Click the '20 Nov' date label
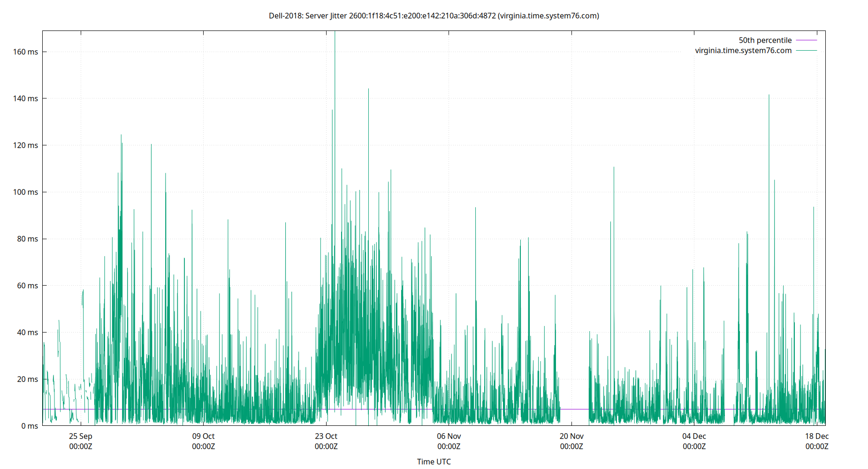The image size is (868, 469). 572,436
